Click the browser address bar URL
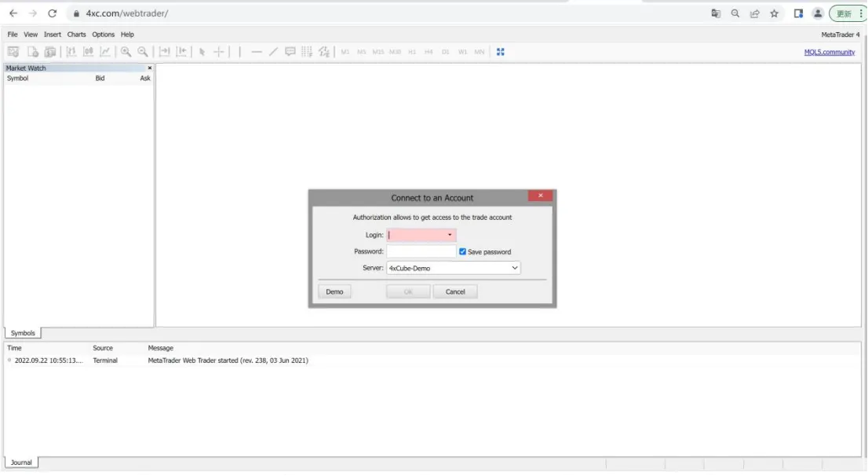The height and width of the screenshot is (476, 868). [x=127, y=13]
